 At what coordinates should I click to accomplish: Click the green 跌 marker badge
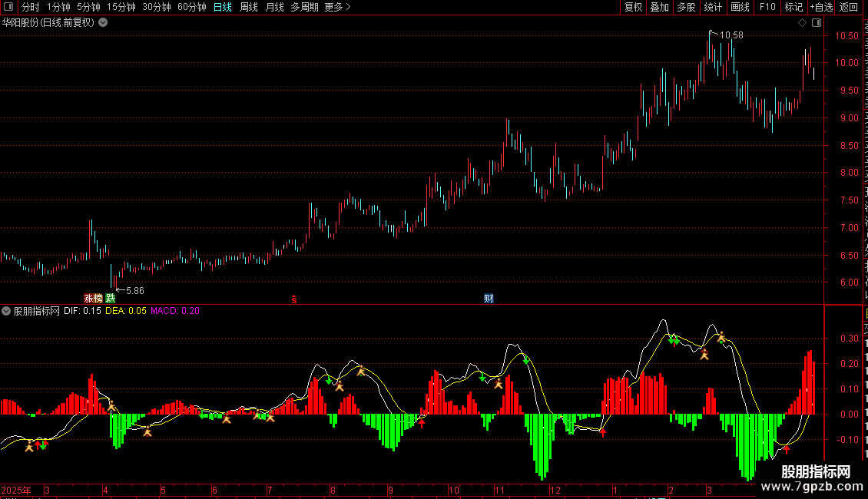click(x=110, y=298)
